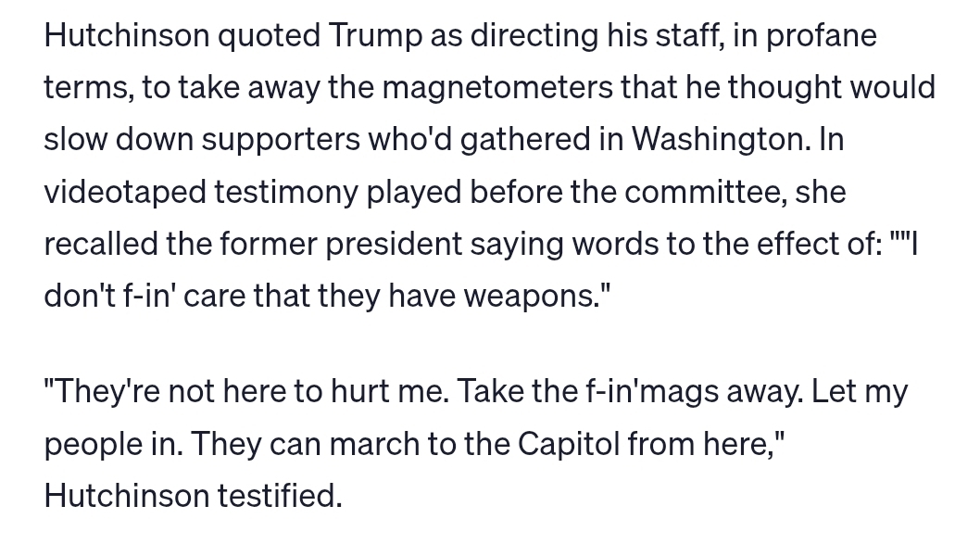This screenshot has height=544, width=980.
Task: Click the word "recalled" in the paragraph
Action: [x=99, y=243]
